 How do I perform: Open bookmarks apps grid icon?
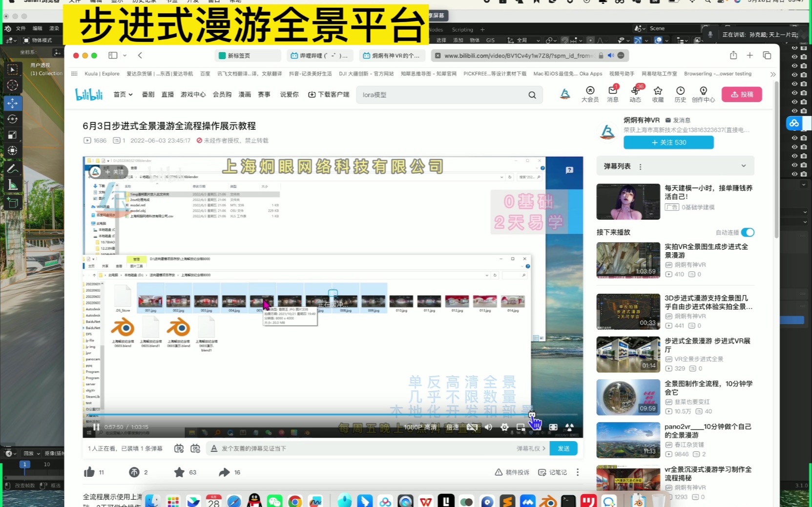point(74,74)
